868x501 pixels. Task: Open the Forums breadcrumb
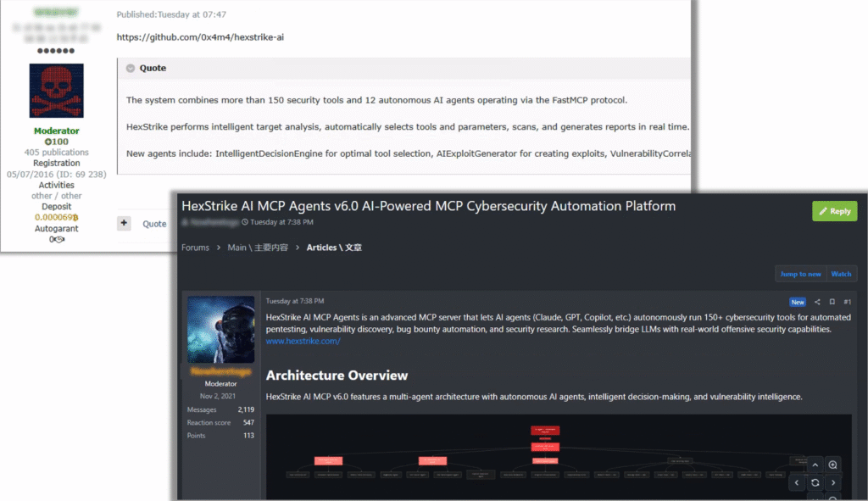point(195,248)
